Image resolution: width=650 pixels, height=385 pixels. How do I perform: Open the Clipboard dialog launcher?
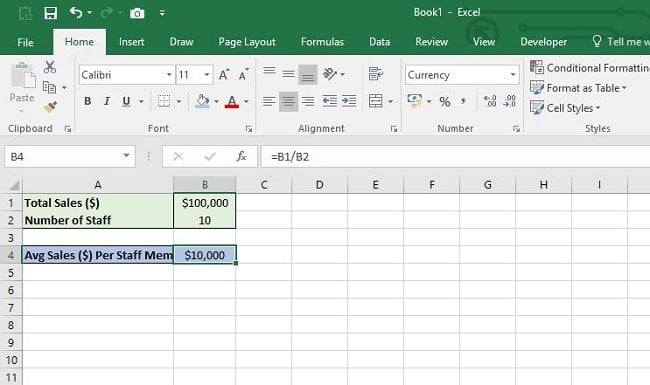coord(68,129)
